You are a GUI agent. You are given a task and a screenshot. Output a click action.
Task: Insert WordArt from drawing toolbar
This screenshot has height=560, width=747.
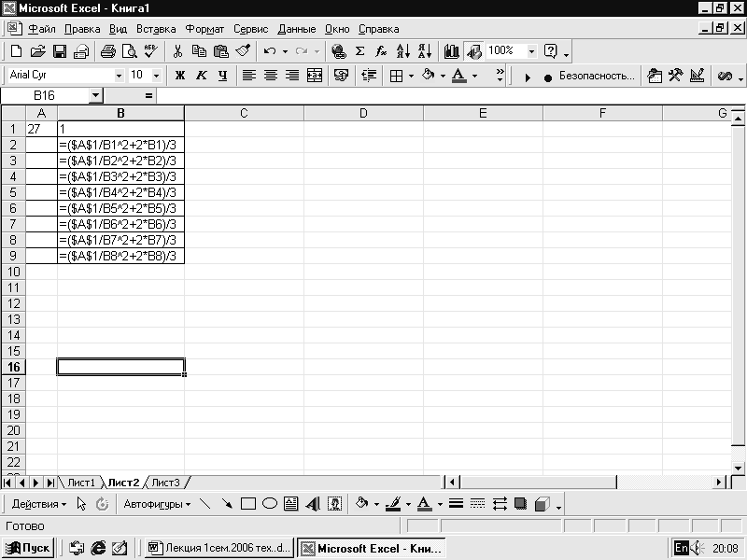313,504
